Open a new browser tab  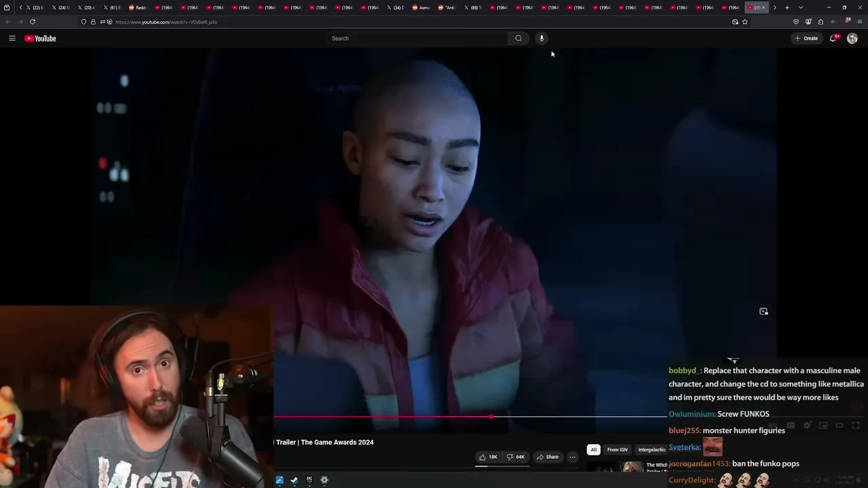tap(787, 7)
